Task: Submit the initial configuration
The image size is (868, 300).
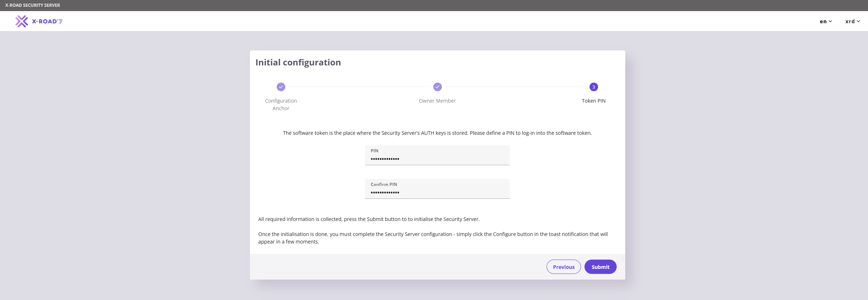Action: [x=601, y=267]
